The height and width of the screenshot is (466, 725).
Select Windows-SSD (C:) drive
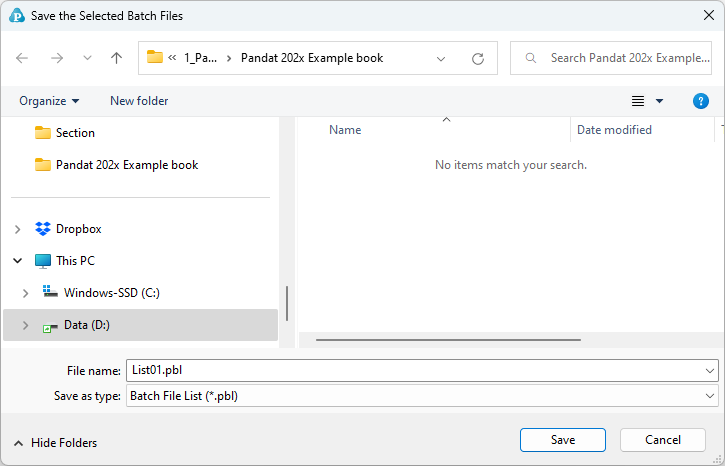click(x=111, y=293)
